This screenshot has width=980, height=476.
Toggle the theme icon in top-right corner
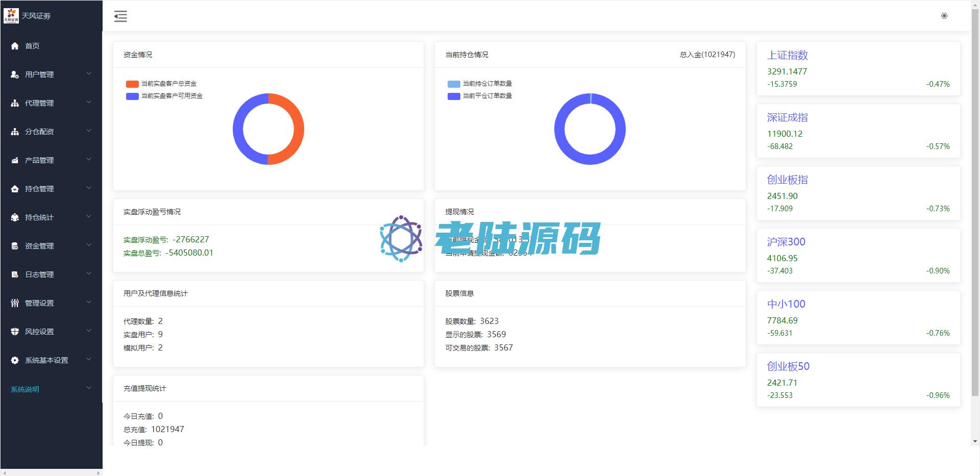[x=944, y=16]
